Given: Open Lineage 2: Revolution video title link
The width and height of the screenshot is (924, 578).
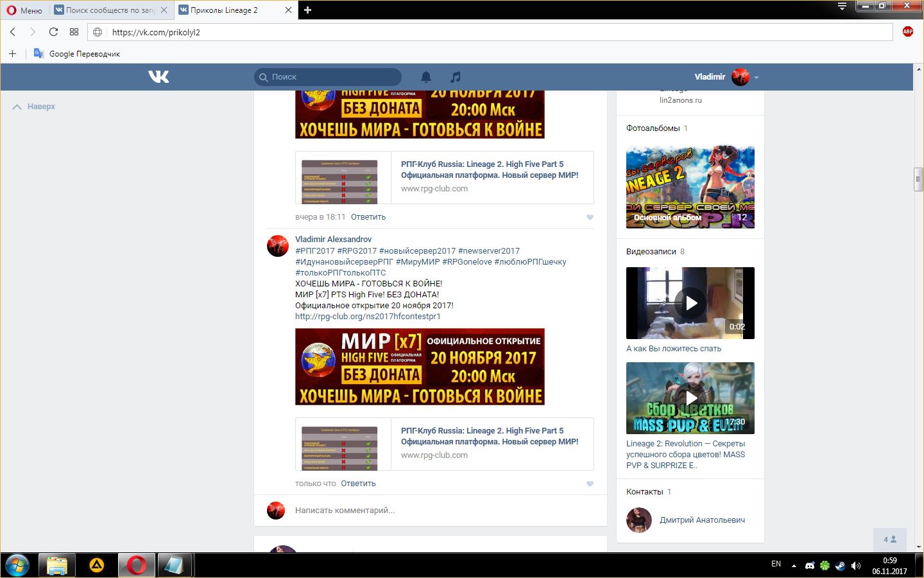Looking at the screenshot, I should click(x=686, y=455).
